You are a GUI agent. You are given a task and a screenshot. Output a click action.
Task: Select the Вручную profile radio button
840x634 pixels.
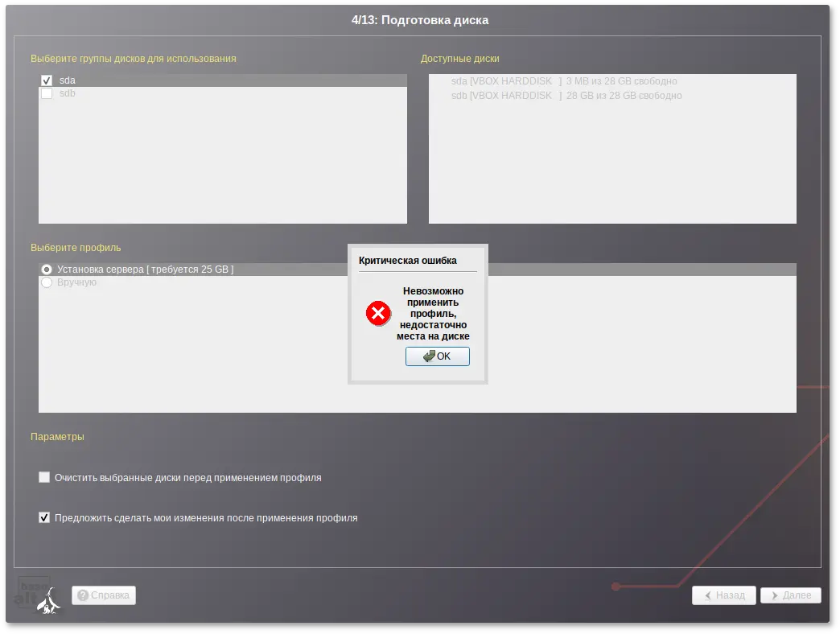[x=47, y=282]
